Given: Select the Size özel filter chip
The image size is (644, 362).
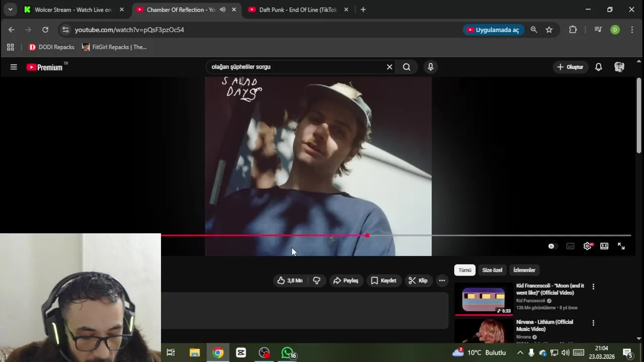Looking at the screenshot, I should [492, 270].
